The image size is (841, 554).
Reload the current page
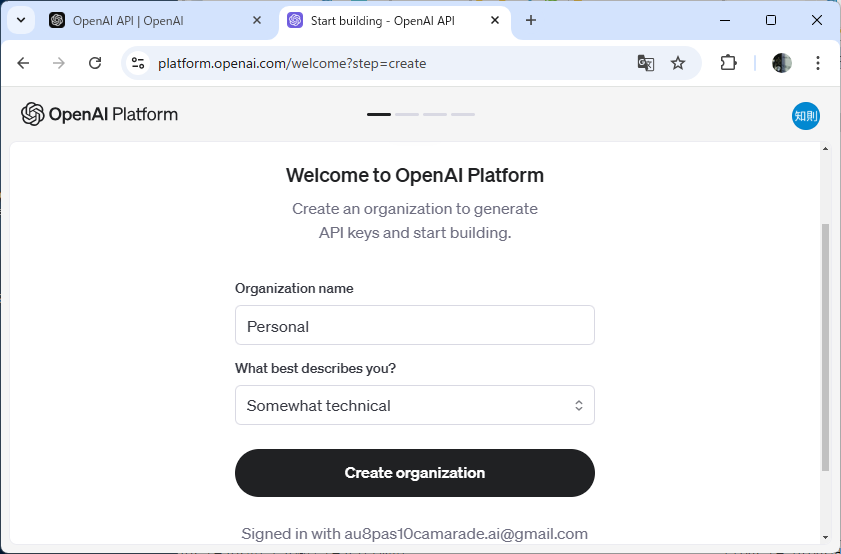[95, 63]
